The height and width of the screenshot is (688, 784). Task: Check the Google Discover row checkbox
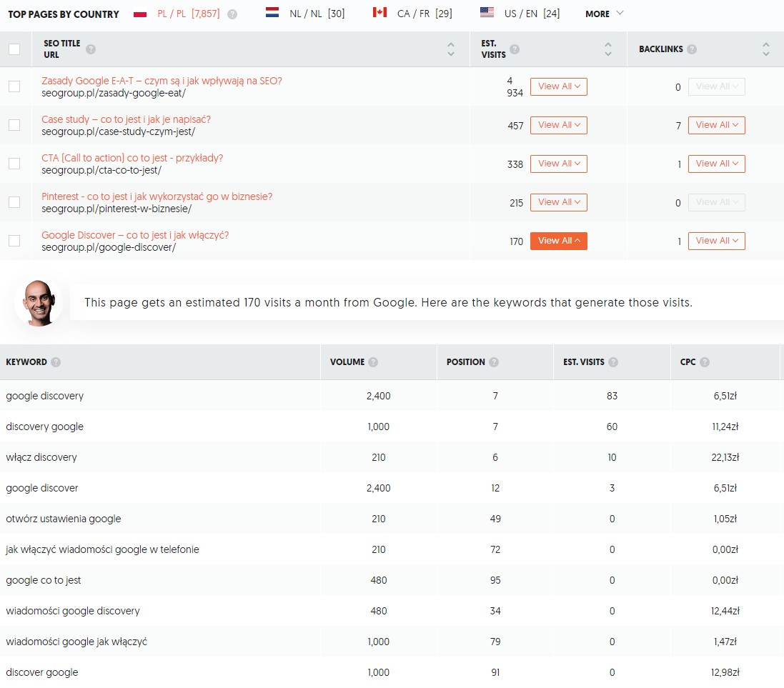(x=14, y=241)
